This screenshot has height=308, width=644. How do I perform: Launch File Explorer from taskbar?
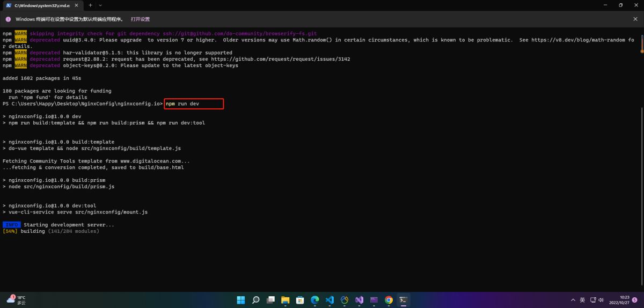(x=286, y=300)
